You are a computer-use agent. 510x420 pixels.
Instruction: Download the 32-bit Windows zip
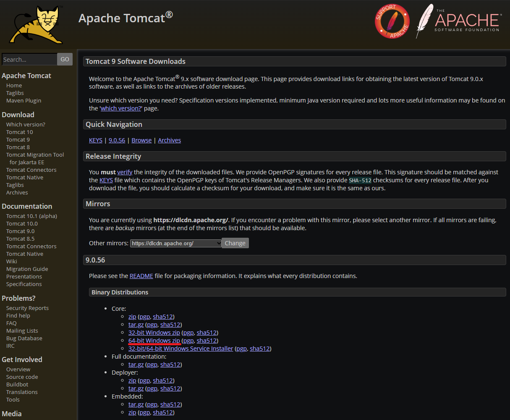154,333
